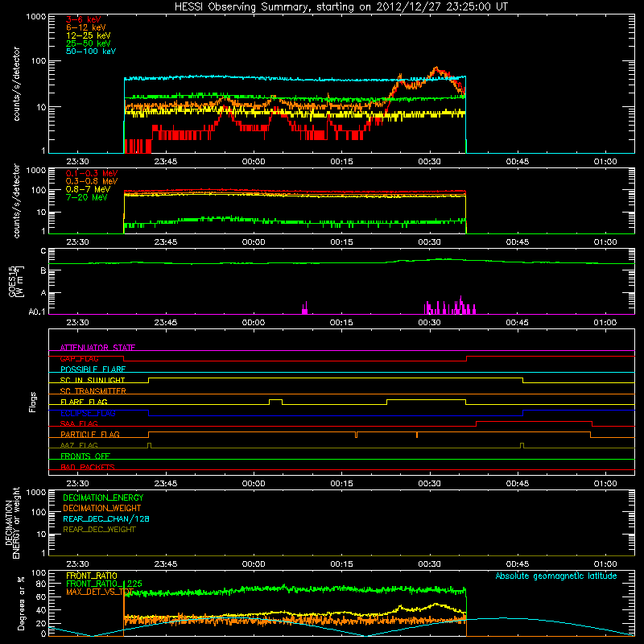Screen dimensions: 644x644
Task: Click the short FLARE_FLAG pulse near 00:03
Action: coord(275,400)
